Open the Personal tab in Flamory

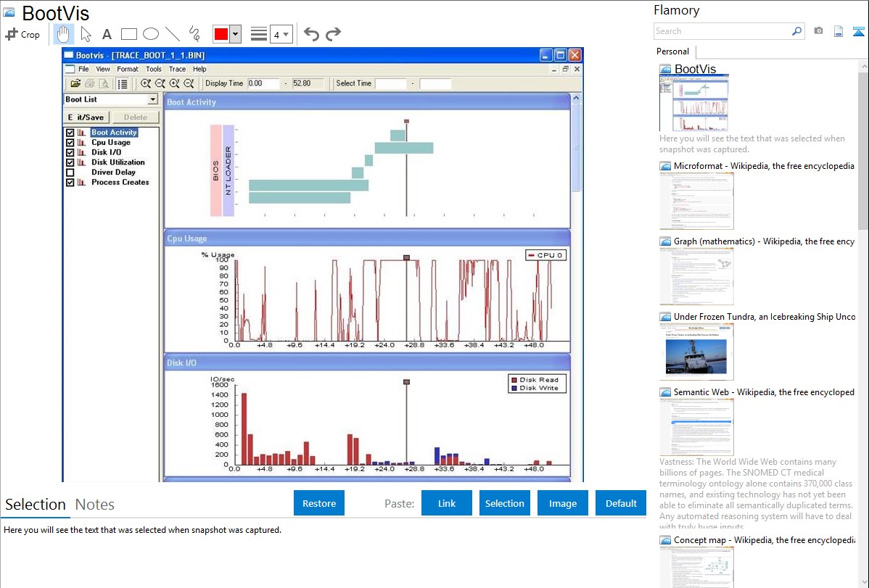pos(673,51)
